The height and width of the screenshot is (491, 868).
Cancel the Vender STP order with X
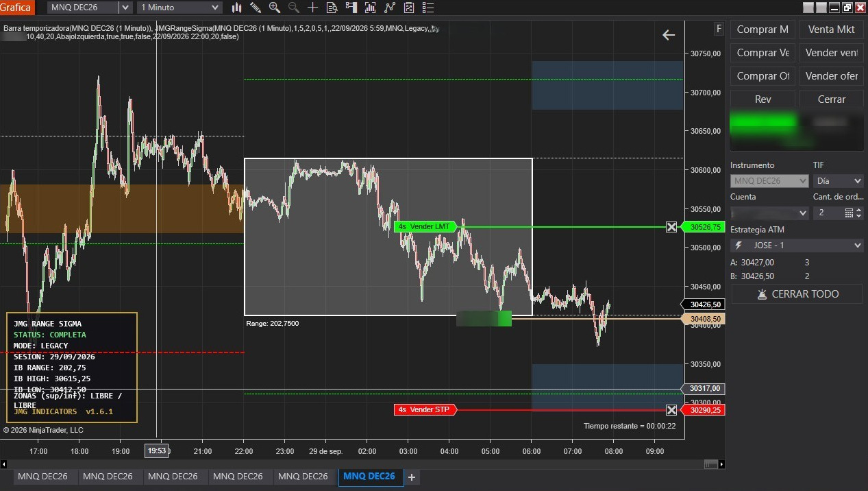pos(671,410)
